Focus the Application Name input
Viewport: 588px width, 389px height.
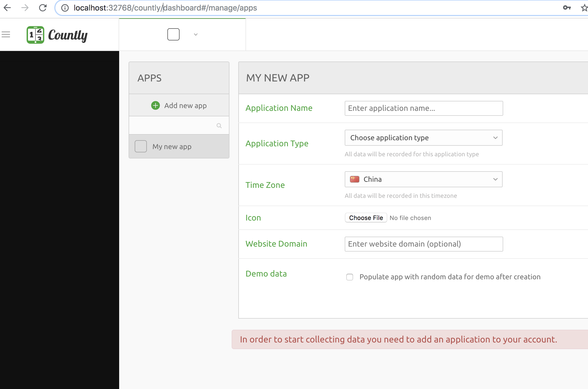click(x=424, y=108)
